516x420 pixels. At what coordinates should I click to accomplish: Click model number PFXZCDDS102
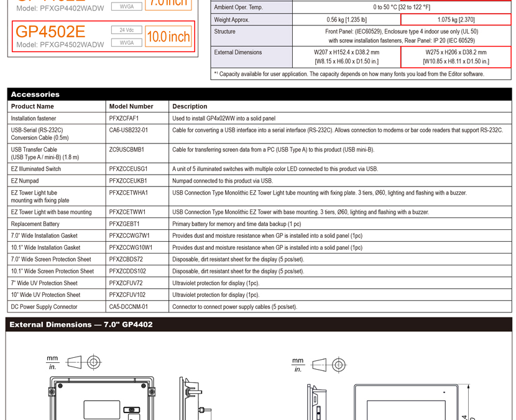click(127, 272)
